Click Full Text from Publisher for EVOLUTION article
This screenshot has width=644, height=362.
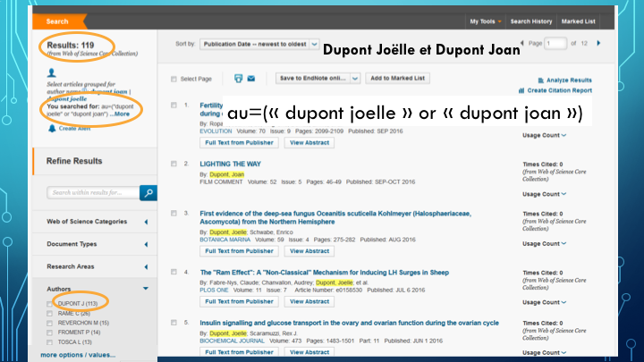pyautogui.click(x=239, y=143)
